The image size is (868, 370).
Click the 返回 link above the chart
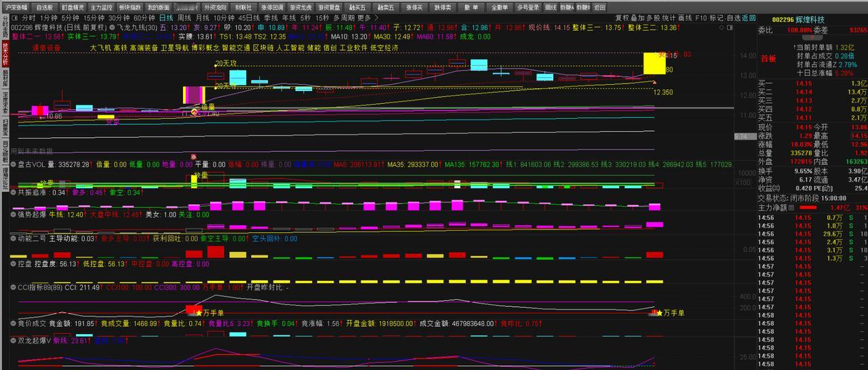(x=749, y=18)
